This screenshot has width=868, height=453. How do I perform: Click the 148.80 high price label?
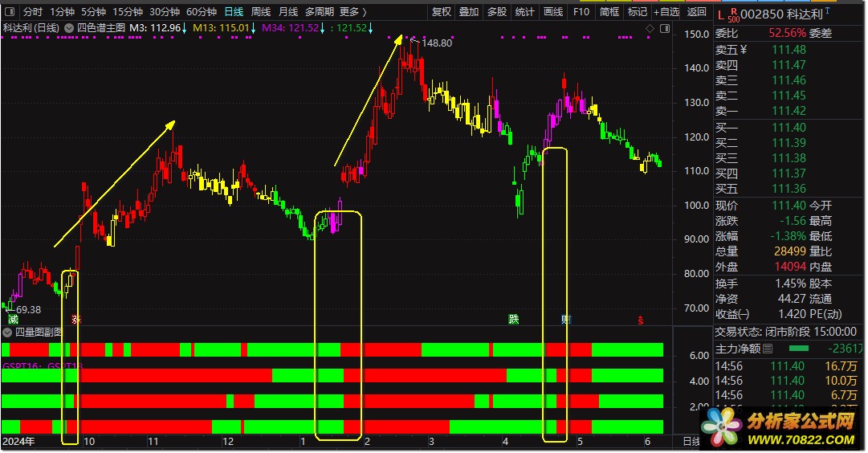point(437,43)
